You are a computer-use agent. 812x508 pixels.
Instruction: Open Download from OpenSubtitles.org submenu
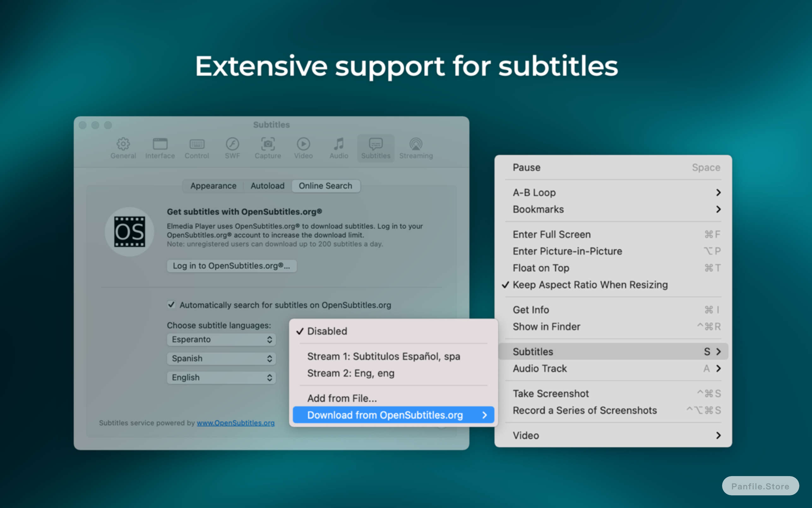click(393, 415)
